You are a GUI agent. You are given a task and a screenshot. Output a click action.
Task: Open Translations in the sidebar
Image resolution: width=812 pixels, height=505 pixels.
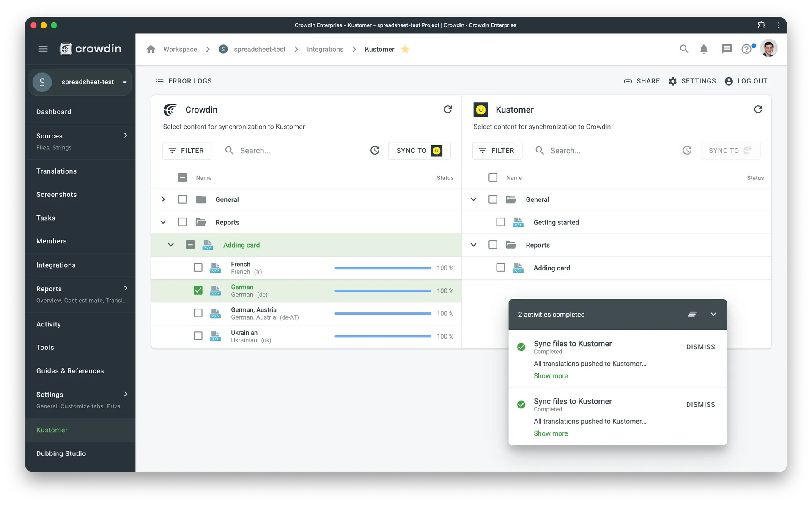[57, 171]
